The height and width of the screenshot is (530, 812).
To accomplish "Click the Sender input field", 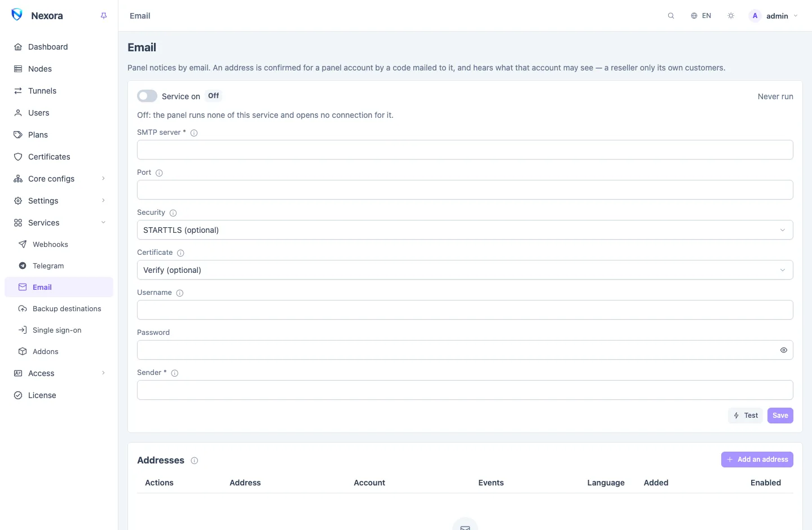I will (x=465, y=390).
